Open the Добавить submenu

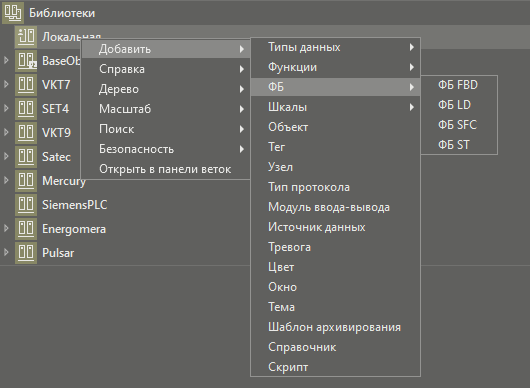[x=166, y=49]
